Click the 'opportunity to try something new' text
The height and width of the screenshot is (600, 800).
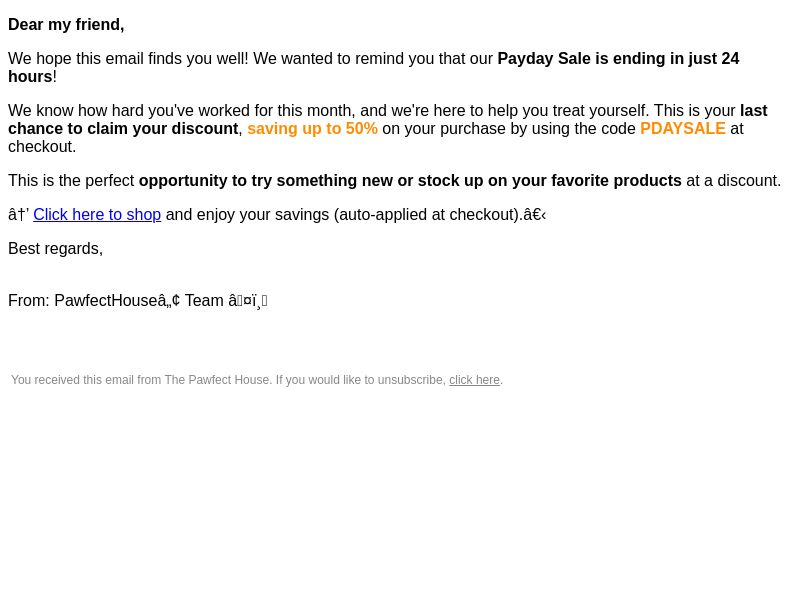(x=248, y=180)
